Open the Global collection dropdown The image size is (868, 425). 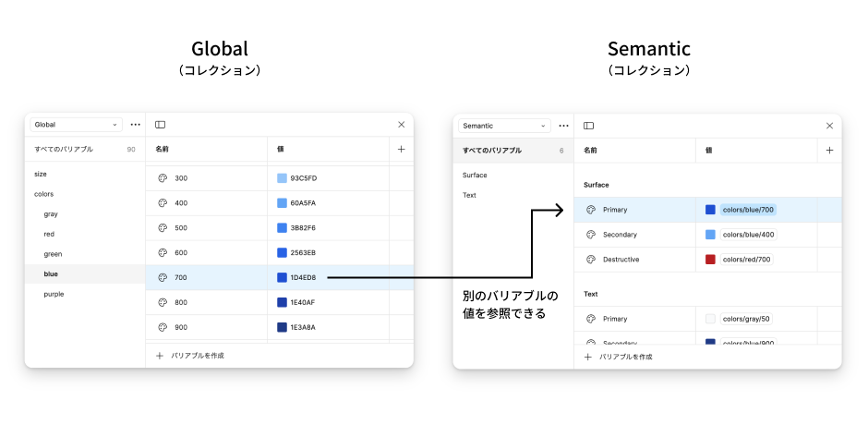76,124
